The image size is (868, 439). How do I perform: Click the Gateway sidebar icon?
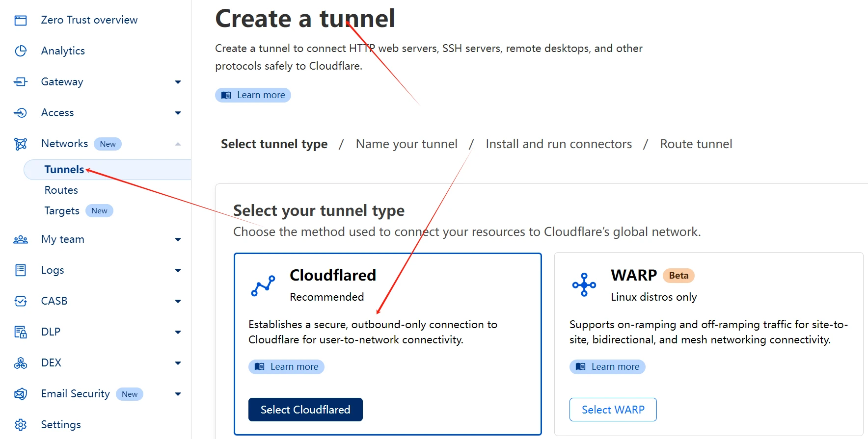tap(21, 82)
